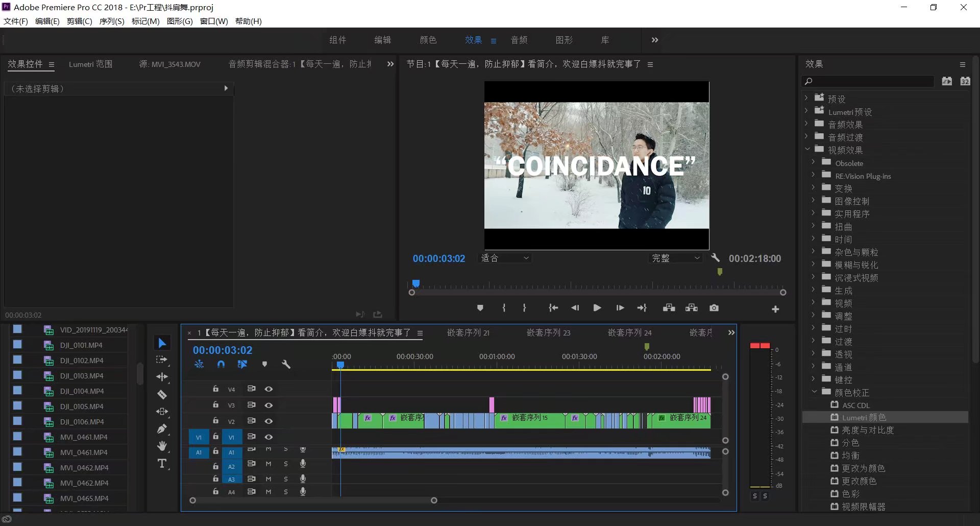Select DJI_0103.MP4 in project bin

click(82, 375)
